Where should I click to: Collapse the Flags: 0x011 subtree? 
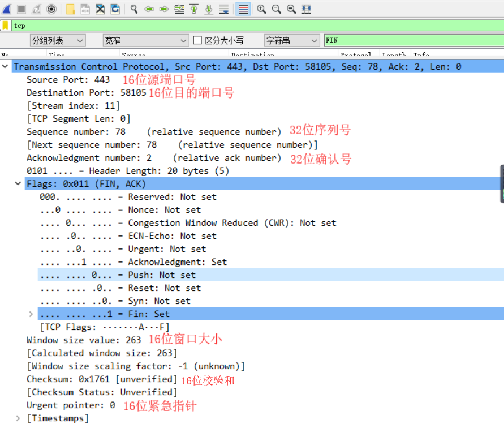(x=18, y=184)
